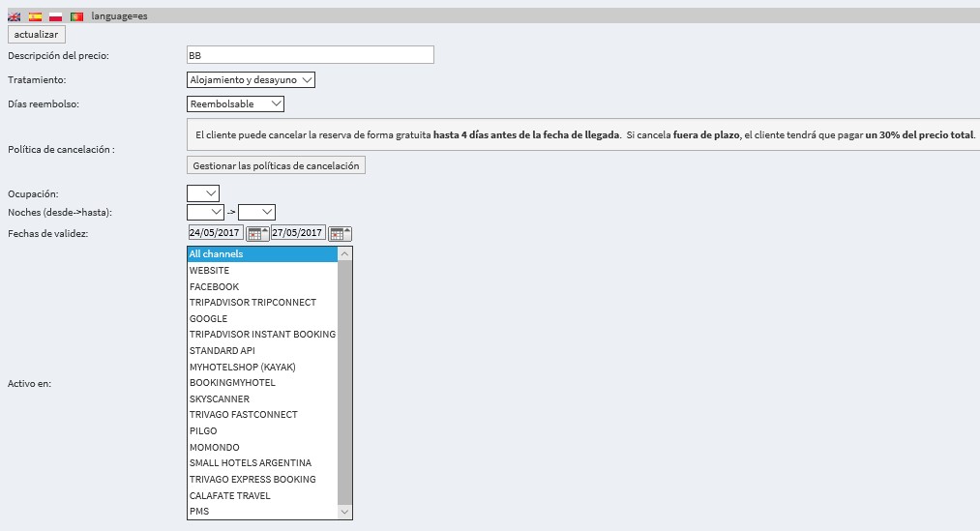The width and height of the screenshot is (980, 531).
Task: Select CALAFATE TRAVEL channel
Action: pos(262,495)
